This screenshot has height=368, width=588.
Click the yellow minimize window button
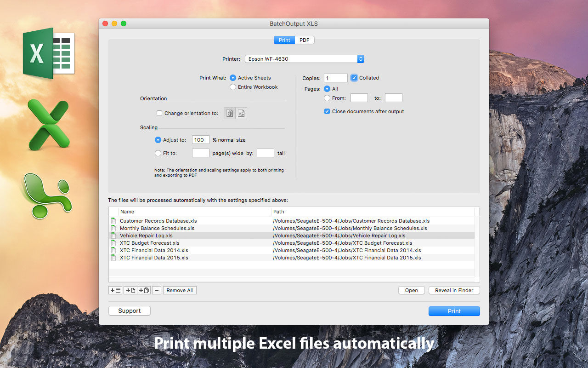(x=114, y=23)
